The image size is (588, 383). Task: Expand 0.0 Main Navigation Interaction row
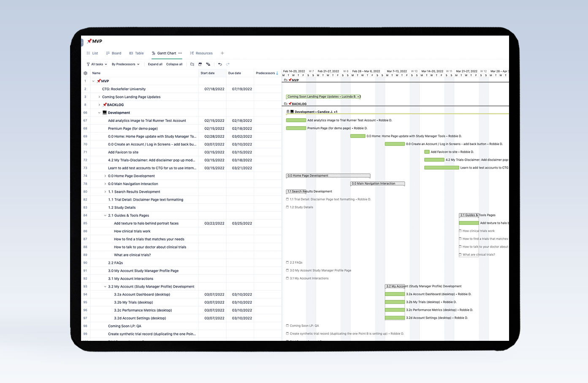point(105,184)
